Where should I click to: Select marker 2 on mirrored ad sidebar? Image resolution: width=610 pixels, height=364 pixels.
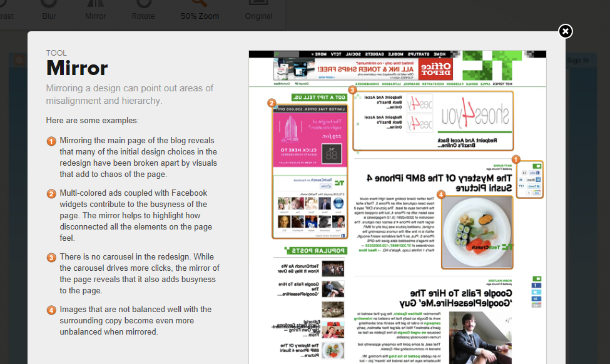pyautogui.click(x=272, y=103)
